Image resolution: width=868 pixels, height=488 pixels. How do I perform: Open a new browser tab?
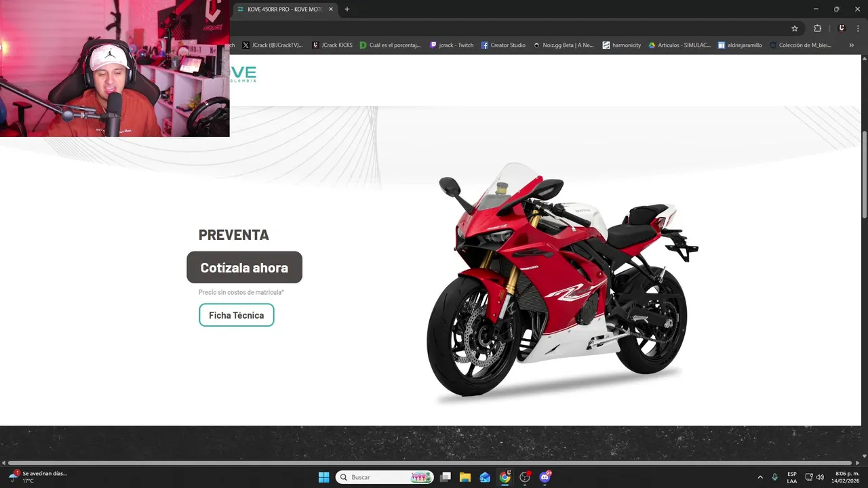347,9
